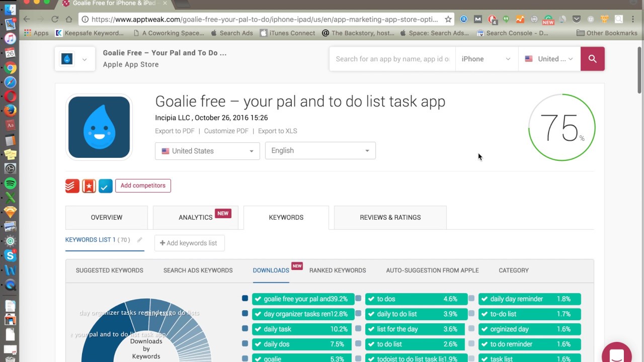Viewport: 644px width, 362px height.
Task: Open the English language dropdown
Action: [x=320, y=150]
